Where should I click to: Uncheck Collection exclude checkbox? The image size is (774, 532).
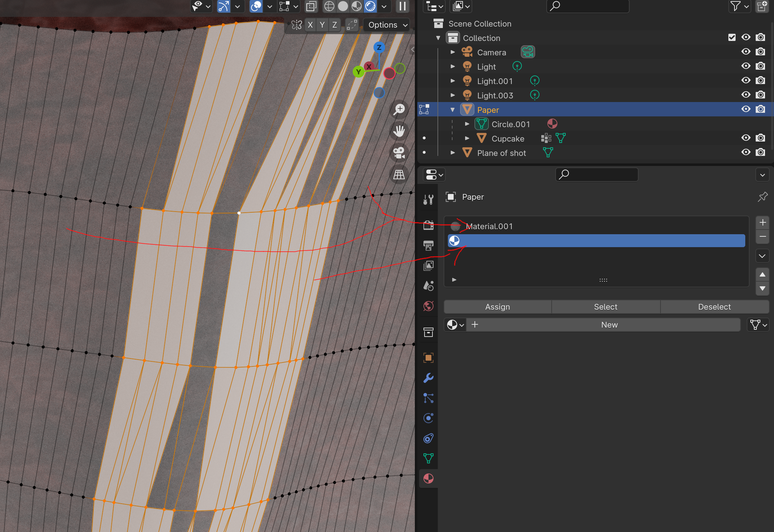[732, 37]
